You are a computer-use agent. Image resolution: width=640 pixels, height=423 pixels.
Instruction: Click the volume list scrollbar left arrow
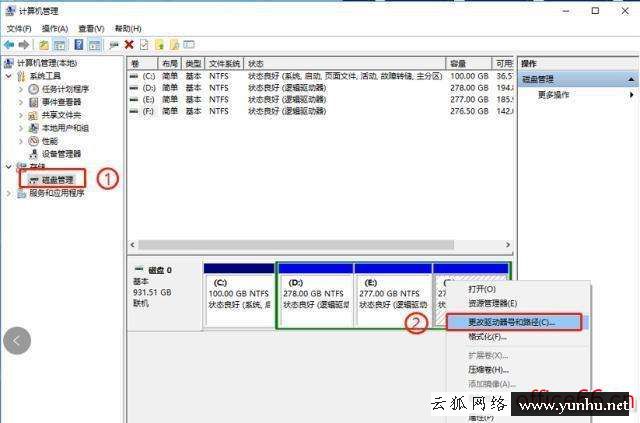133,245
